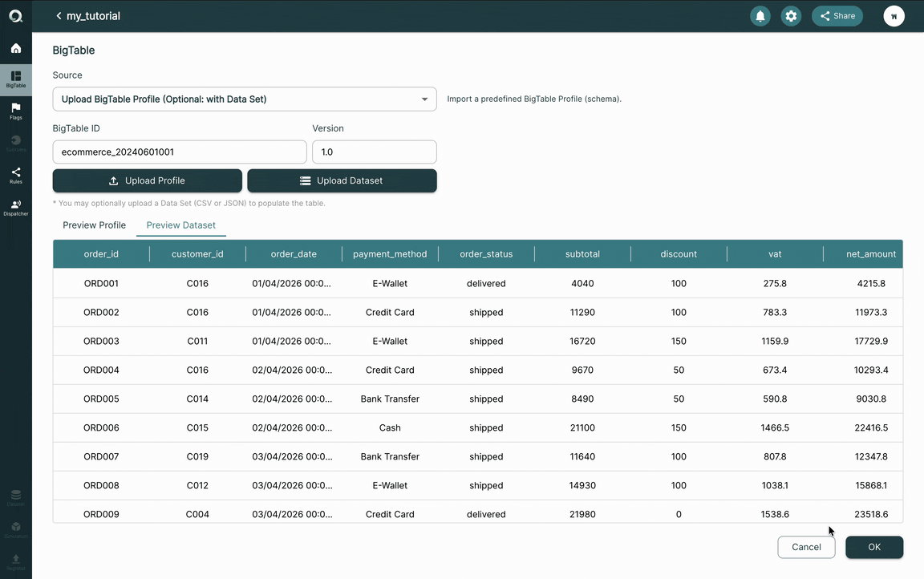Open the Home sidebar icon
The image size is (924, 579).
(x=16, y=48)
